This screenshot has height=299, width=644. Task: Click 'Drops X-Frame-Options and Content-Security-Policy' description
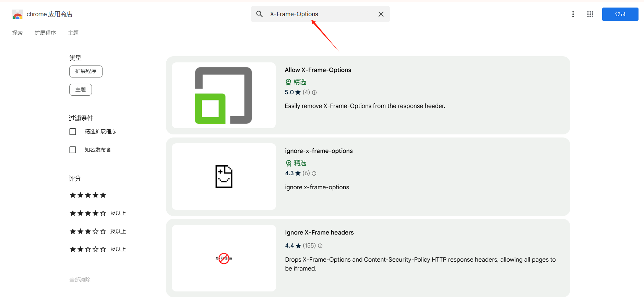pyautogui.click(x=420, y=264)
